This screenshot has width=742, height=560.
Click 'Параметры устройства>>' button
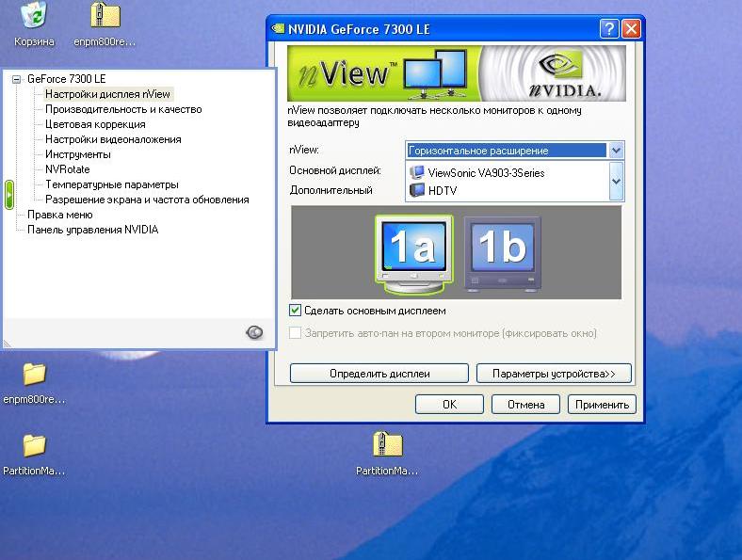554,374
